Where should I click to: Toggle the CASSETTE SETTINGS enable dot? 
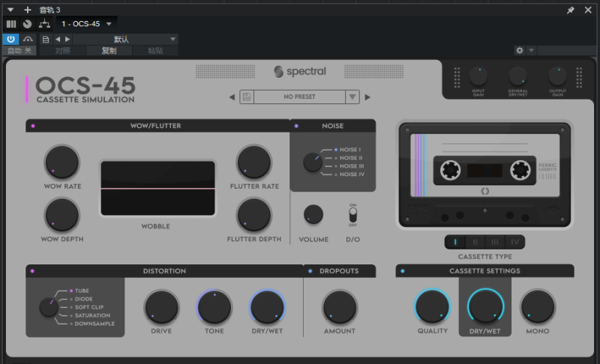coord(403,271)
